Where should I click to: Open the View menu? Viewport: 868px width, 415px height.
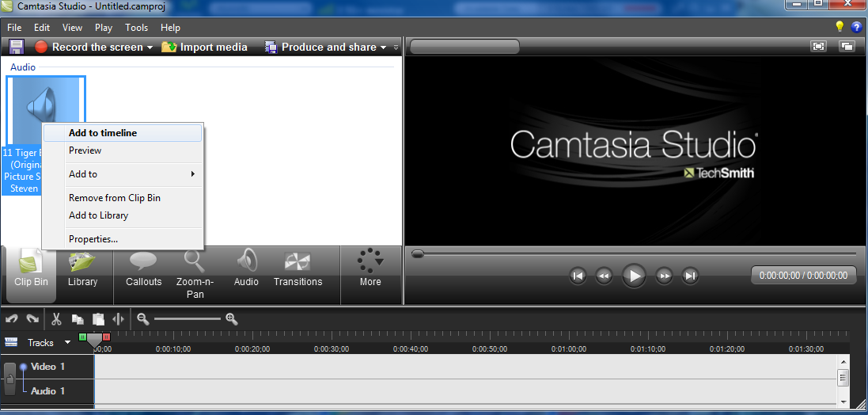pos(72,27)
